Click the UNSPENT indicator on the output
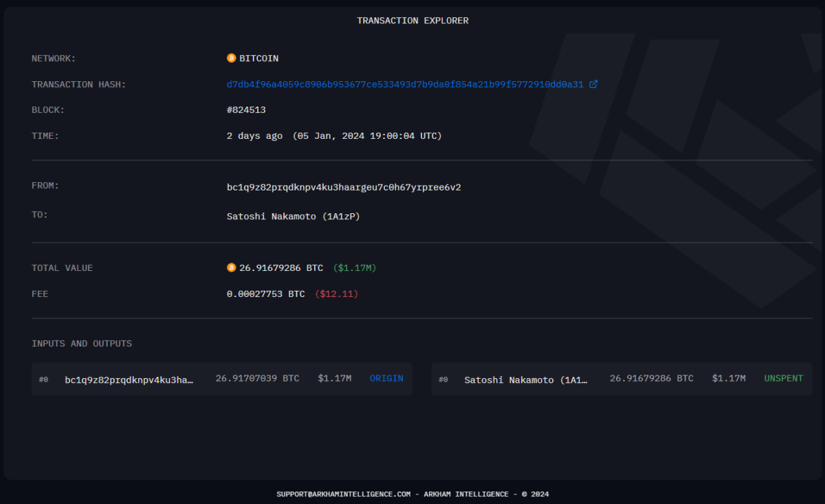The height and width of the screenshot is (504, 825). (x=783, y=378)
